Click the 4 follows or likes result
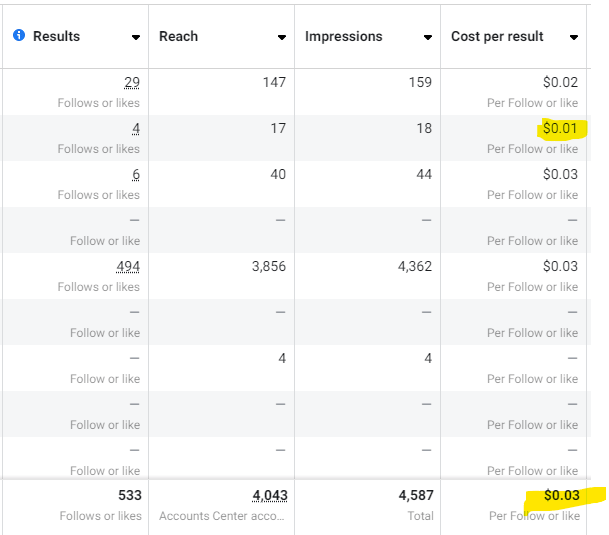This screenshot has height=535, width=609. pos(136,128)
